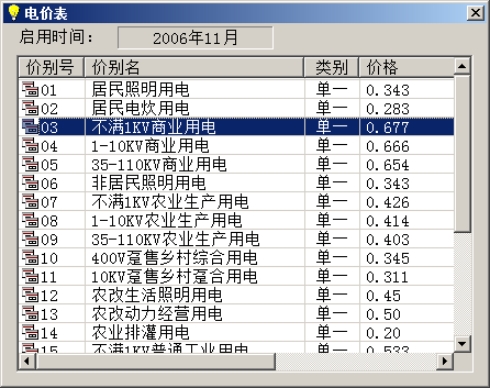
Task: Click the vertical scrollbar thumb
Action: (x=462, y=153)
